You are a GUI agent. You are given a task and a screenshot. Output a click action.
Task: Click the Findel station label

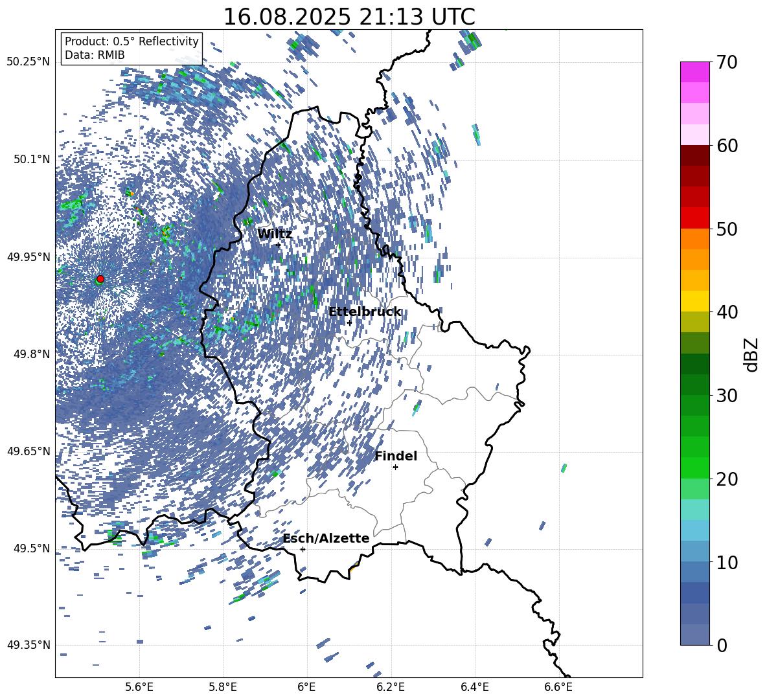coord(396,456)
